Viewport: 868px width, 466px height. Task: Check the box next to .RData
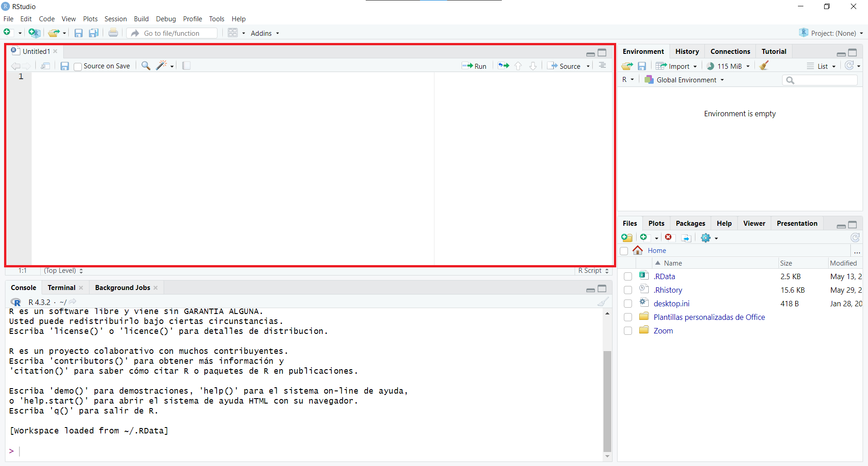[x=628, y=276]
